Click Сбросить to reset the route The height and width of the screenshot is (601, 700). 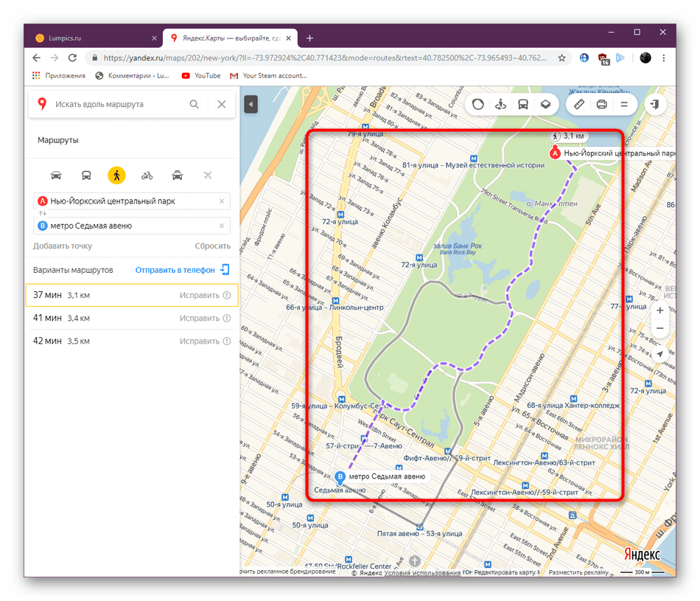pos(212,246)
